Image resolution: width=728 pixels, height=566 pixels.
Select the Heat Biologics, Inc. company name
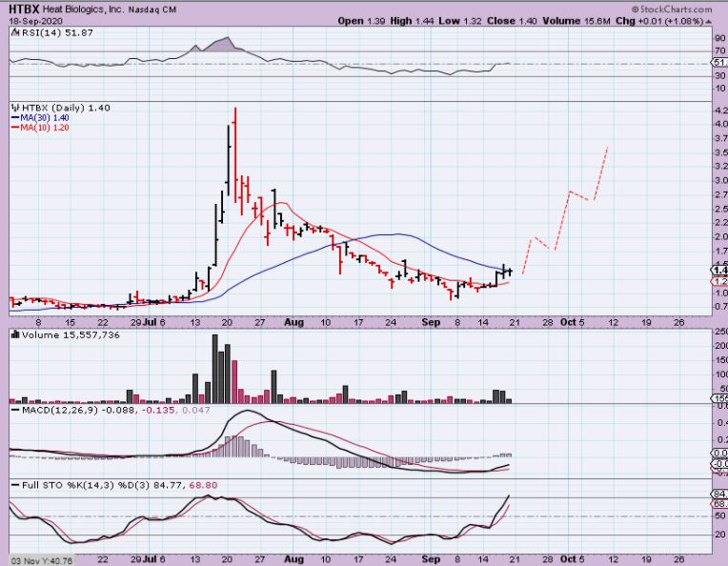[x=84, y=9]
